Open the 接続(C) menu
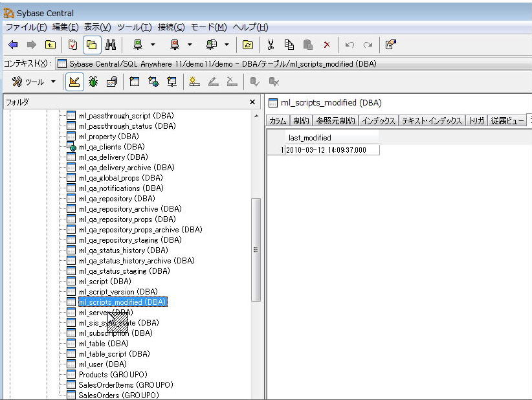Screen dimensions: 532x400 coord(171,27)
